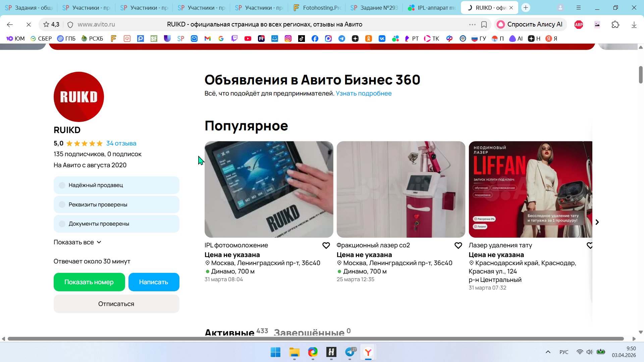Open the 34 отзыва reviews link
Viewport: 644px width, 362px height.
click(121, 143)
